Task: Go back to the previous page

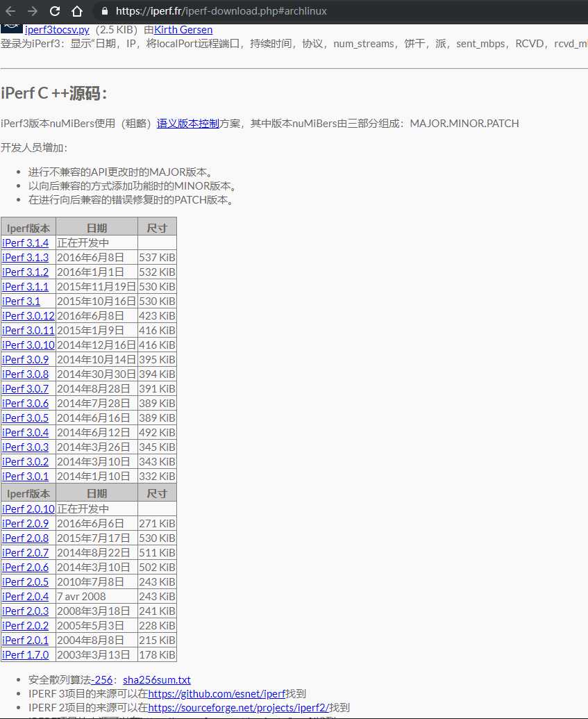Action: [x=10, y=11]
